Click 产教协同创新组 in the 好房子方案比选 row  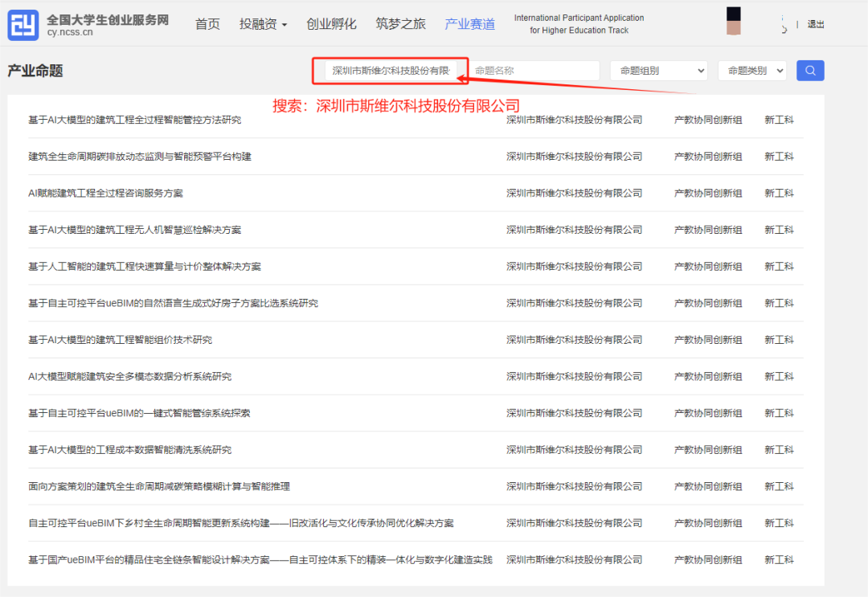tap(708, 303)
